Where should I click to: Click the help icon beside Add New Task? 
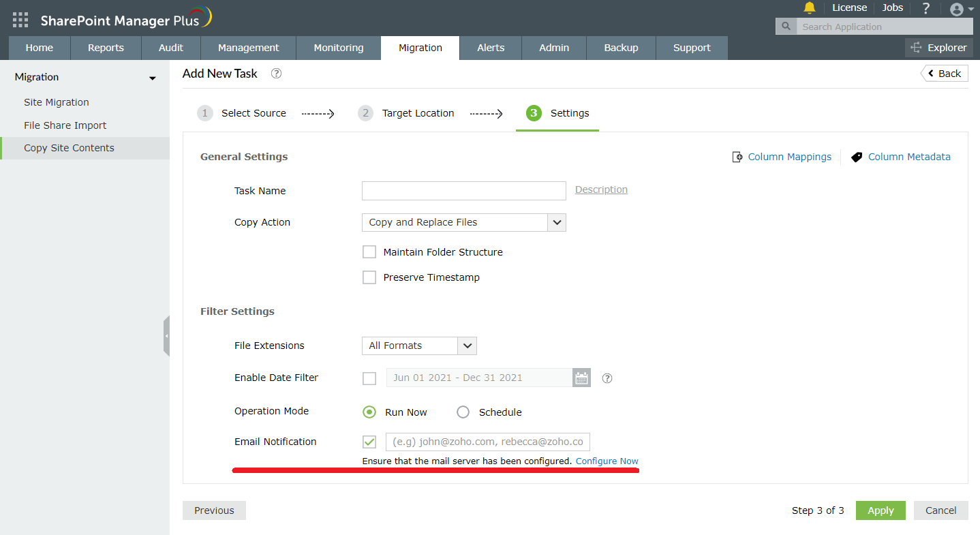click(276, 74)
